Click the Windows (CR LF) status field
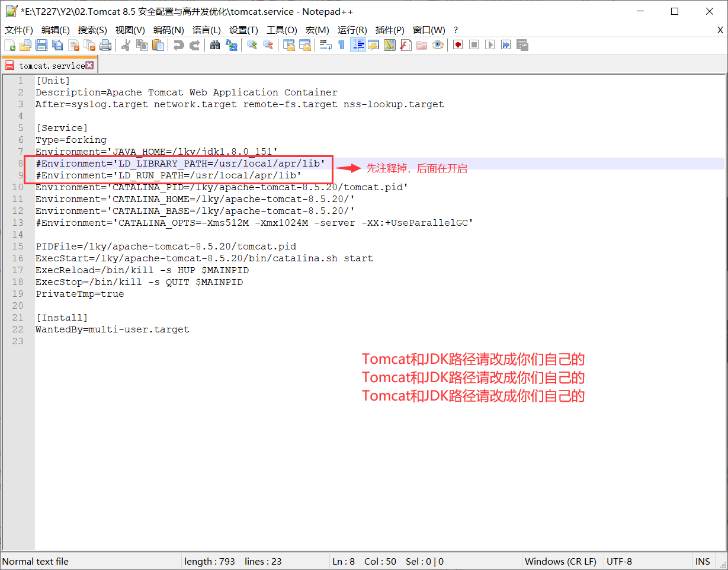Image resolution: width=728 pixels, height=570 pixels. 561,561
